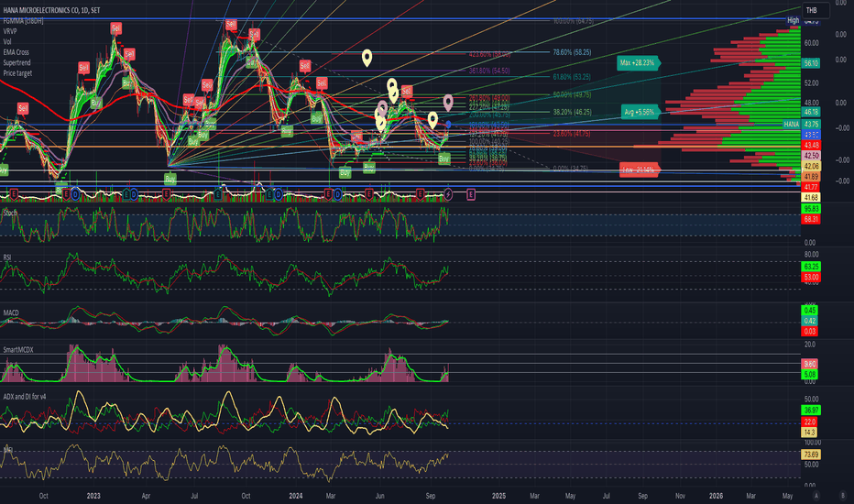Click the yellow 42.06 price tag
The image size is (854, 504).
tap(811, 166)
